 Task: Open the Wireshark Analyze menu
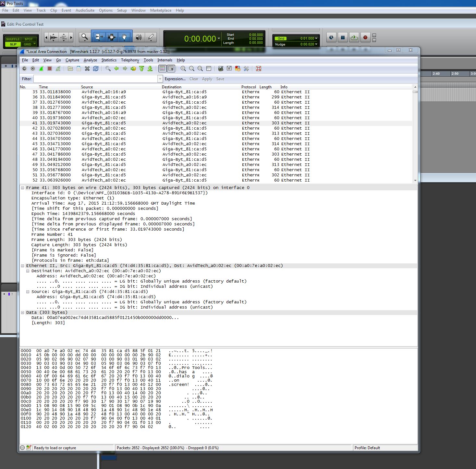(90, 60)
